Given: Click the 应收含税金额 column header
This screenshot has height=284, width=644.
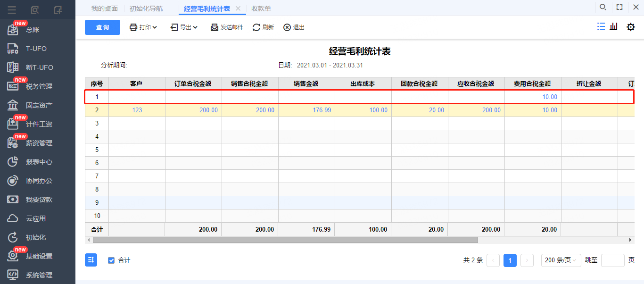Looking at the screenshot, I should 476,84.
